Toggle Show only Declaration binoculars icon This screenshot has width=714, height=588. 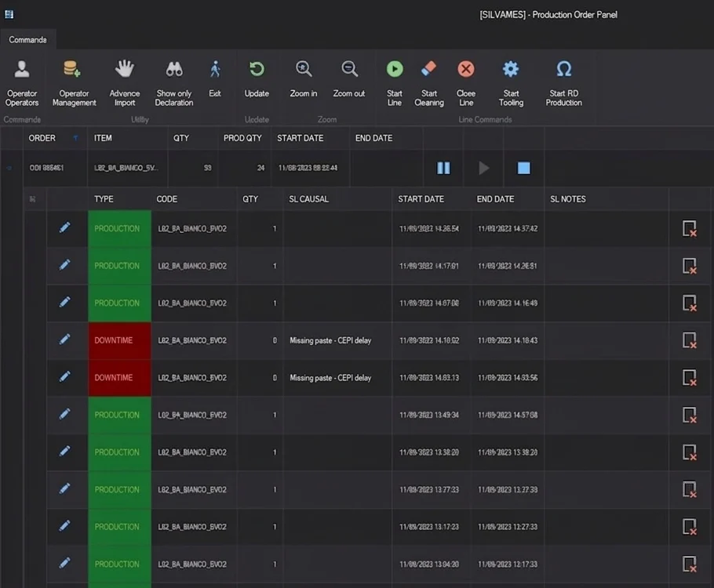pos(174,83)
